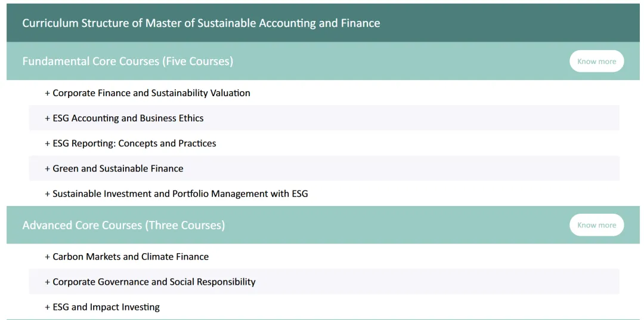Click the plus icon beside Green and Sustainable
The width and height of the screenshot is (644, 320).
pos(47,168)
